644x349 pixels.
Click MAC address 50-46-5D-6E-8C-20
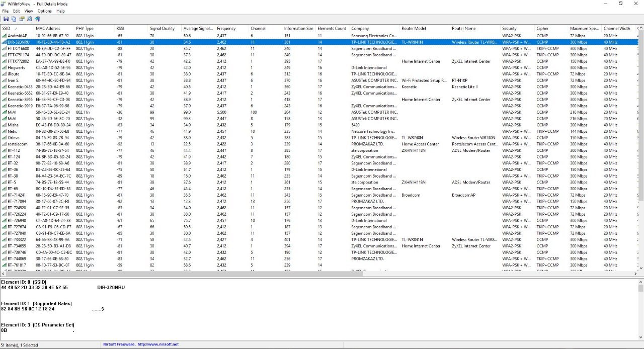point(53,119)
